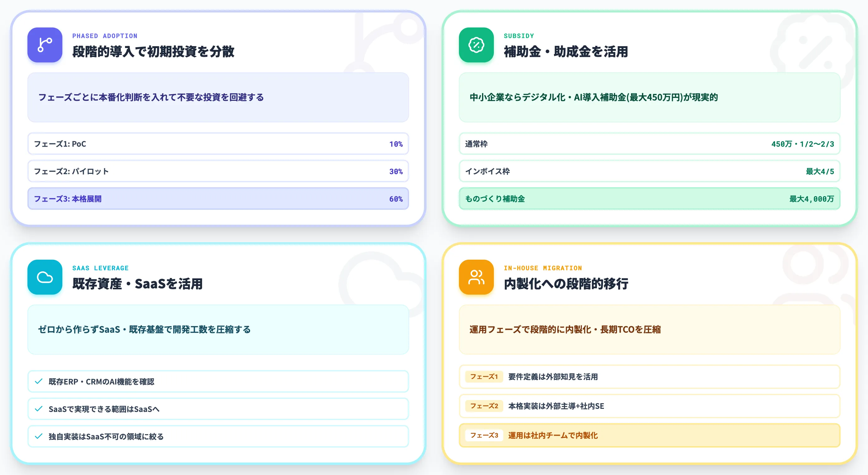Click the 30% value
Screen dimensions: 868x475
coord(396,171)
